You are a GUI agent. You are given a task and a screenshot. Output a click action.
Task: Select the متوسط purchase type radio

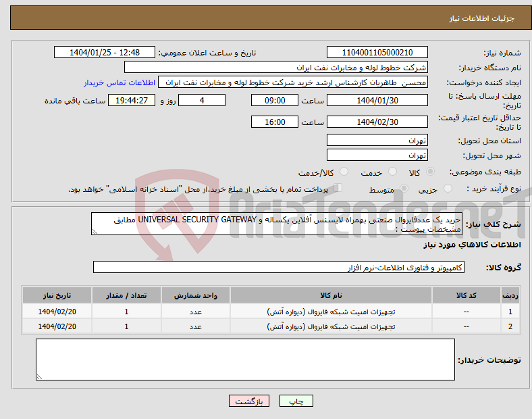pyautogui.click(x=404, y=189)
